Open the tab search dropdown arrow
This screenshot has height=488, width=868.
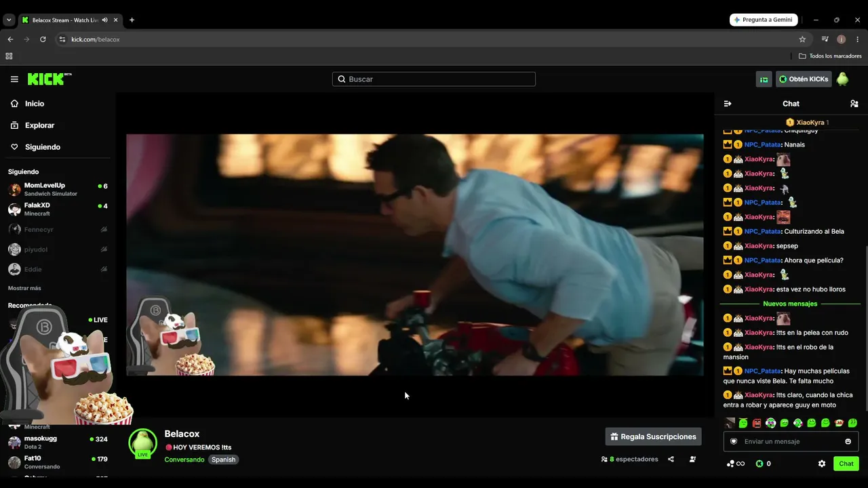click(9, 20)
